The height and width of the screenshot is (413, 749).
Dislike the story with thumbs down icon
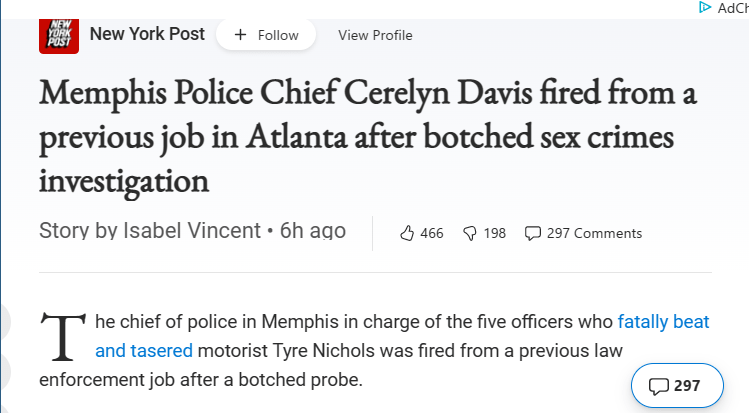point(470,233)
